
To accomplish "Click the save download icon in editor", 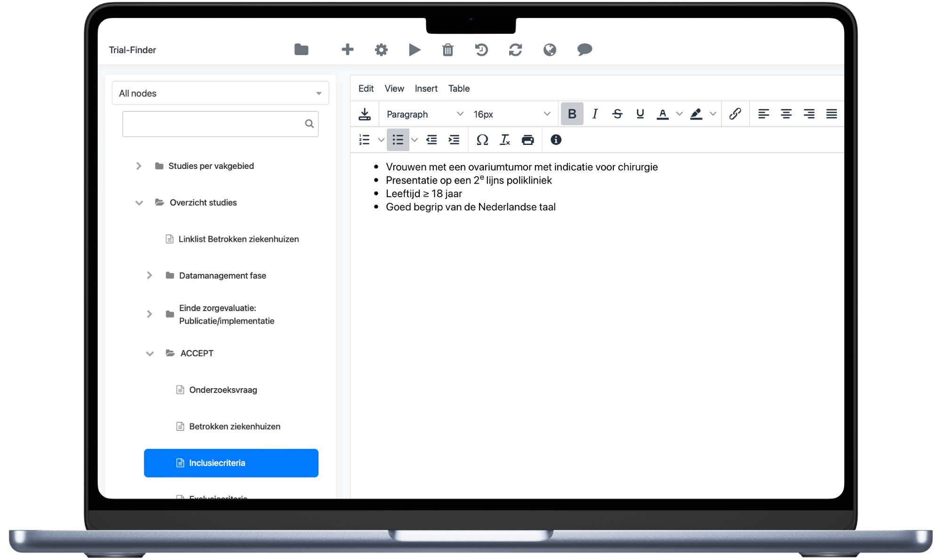I will click(365, 114).
